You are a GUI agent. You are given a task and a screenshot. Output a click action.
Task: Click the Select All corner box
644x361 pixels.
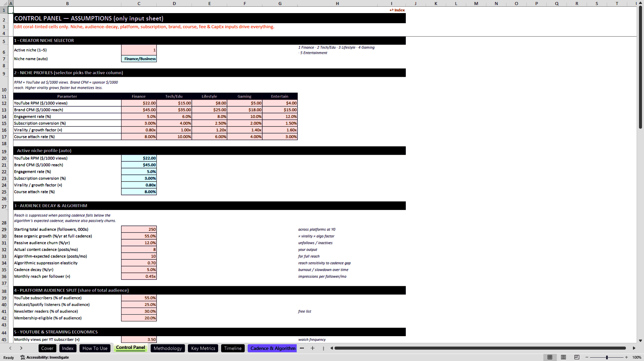click(x=4, y=3)
